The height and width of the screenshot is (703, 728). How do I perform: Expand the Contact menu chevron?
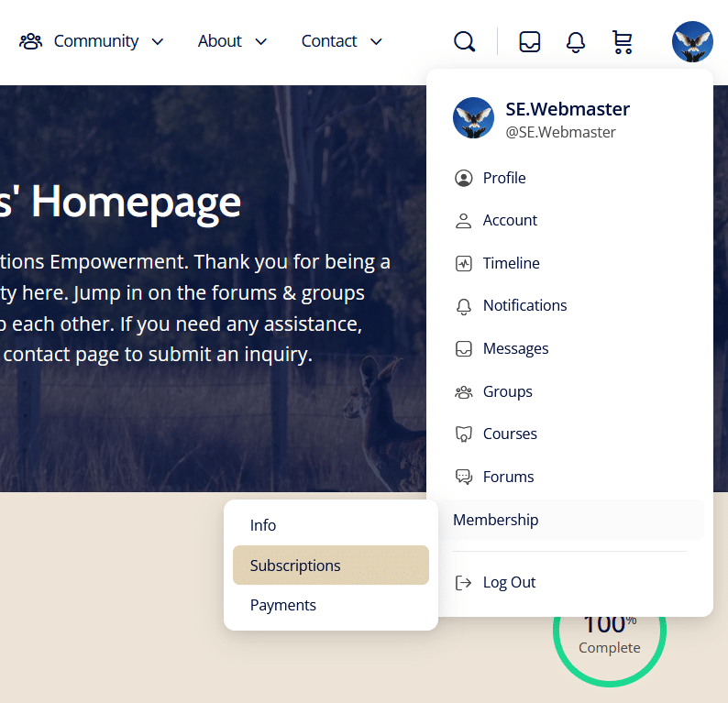point(376,41)
